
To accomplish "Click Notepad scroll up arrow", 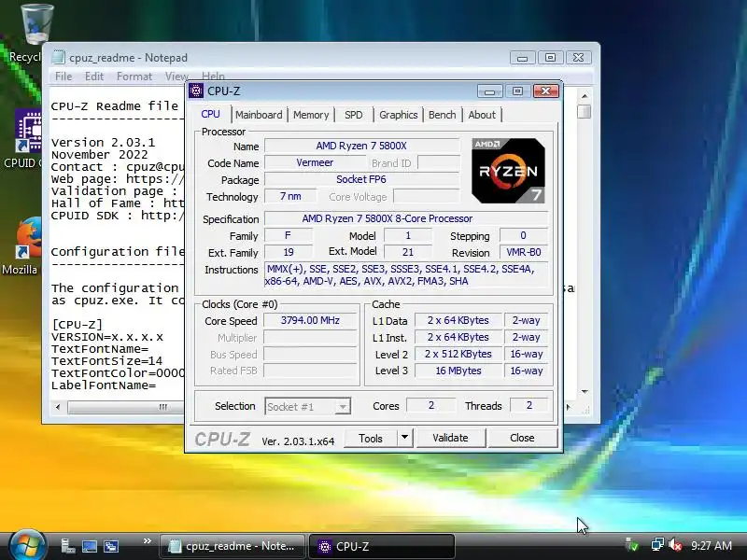I will tap(585, 95).
